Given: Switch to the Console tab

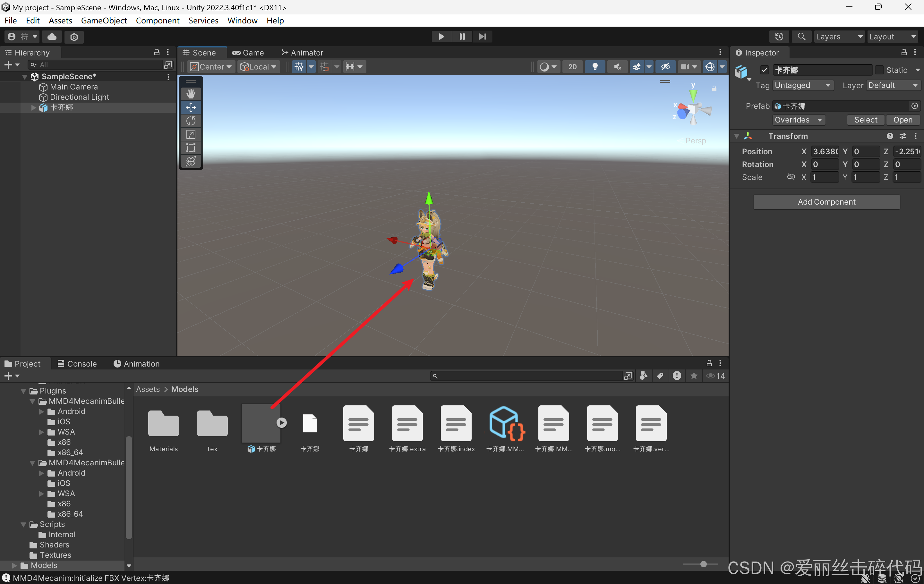Looking at the screenshot, I should click(77, 363).
